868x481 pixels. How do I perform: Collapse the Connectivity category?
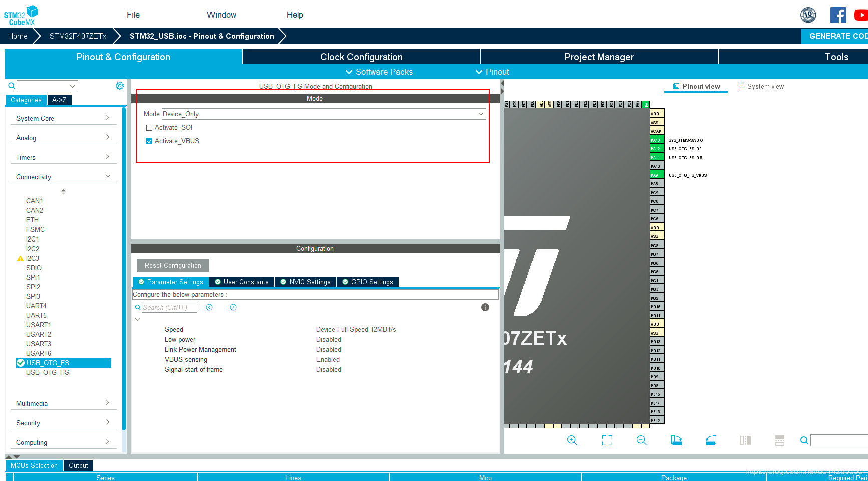click(107, 176)
